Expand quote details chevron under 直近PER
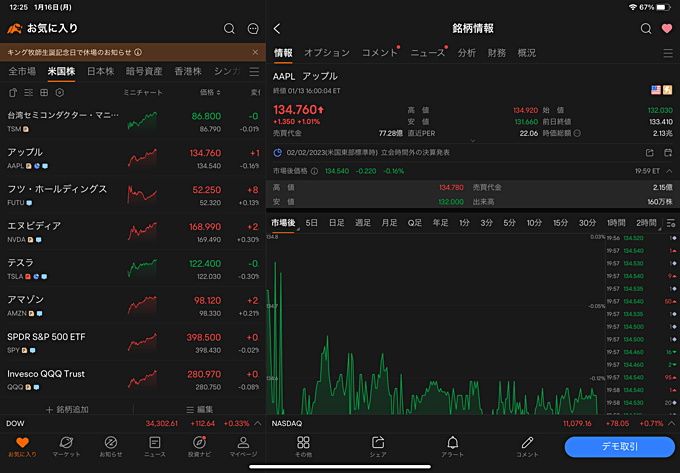The width and height of the screenshot is (680, 473). coord(473,140)
